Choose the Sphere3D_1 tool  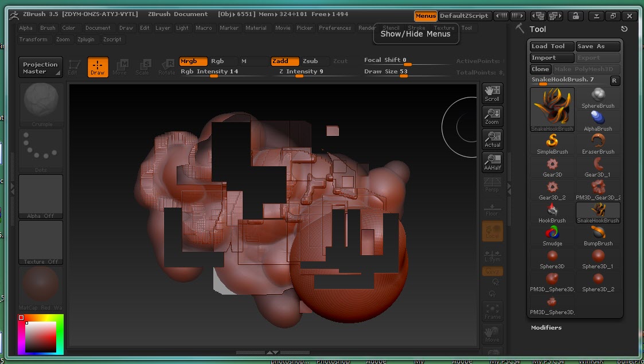pos(598,259)
